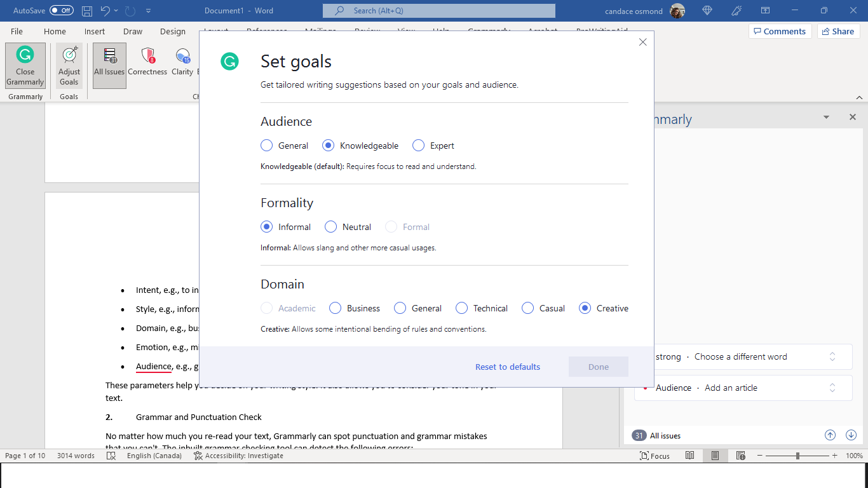Screen dimensions: 868x488
Task: Go to next issue arrow
Action: tap(851, 435)
